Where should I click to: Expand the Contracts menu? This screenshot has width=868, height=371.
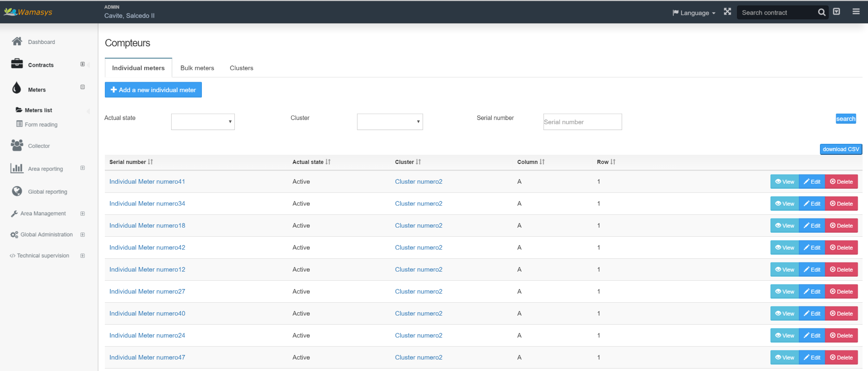82,64
